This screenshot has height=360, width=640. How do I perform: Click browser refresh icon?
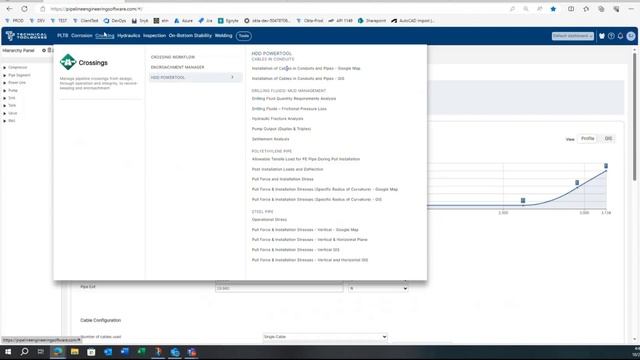pos(24,9)
